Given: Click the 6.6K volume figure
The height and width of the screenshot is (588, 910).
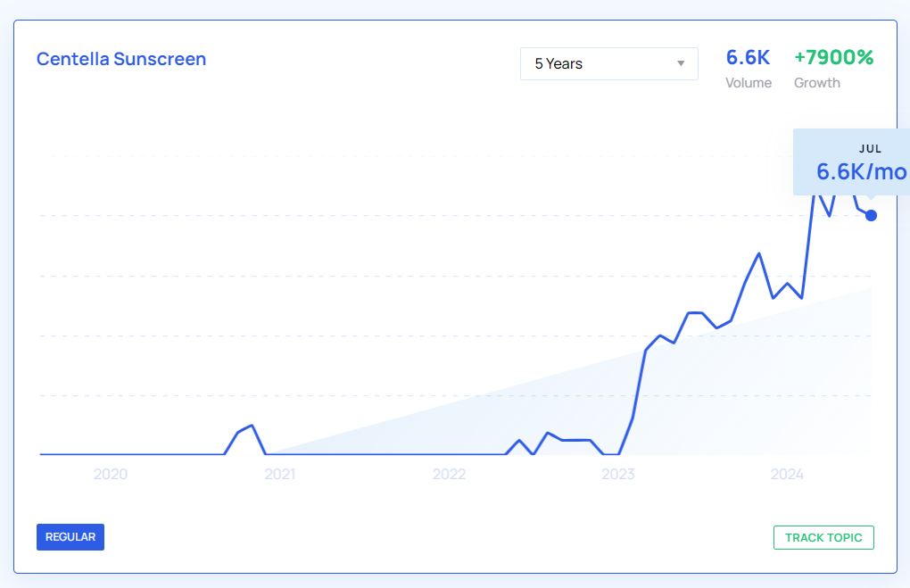Looking at the screenshot, I should pos(748,58).
